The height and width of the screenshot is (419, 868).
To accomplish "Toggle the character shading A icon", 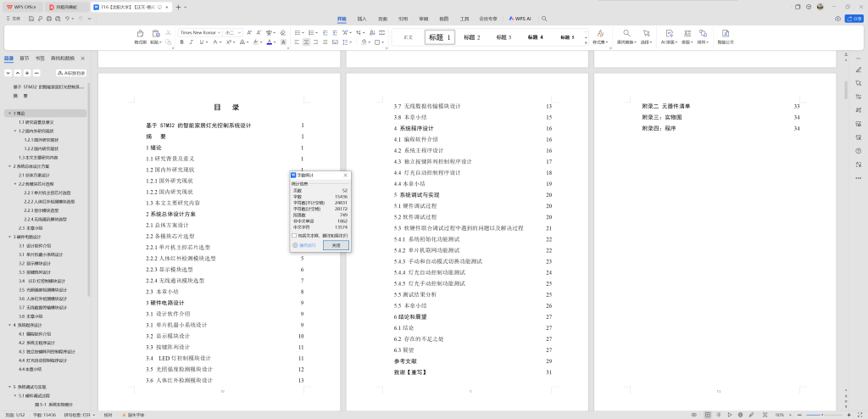I will [x=283, y=42].
